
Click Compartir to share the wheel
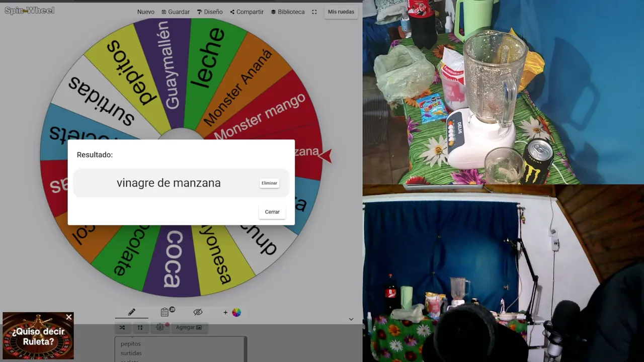(247, 12)
